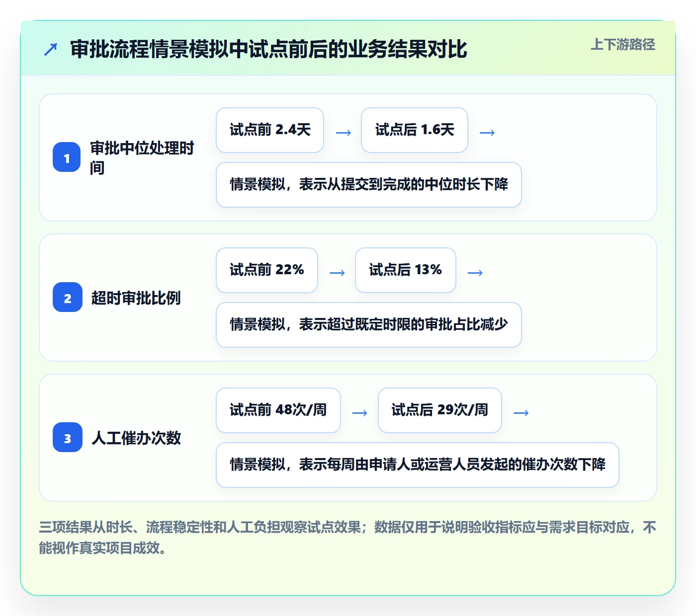This screenshot has width=696, height=616.
Task: Click the 情景模拟，表示每周由申请人或运营人员发起的催办次数下降 box
Action: (x=418, y=465)
